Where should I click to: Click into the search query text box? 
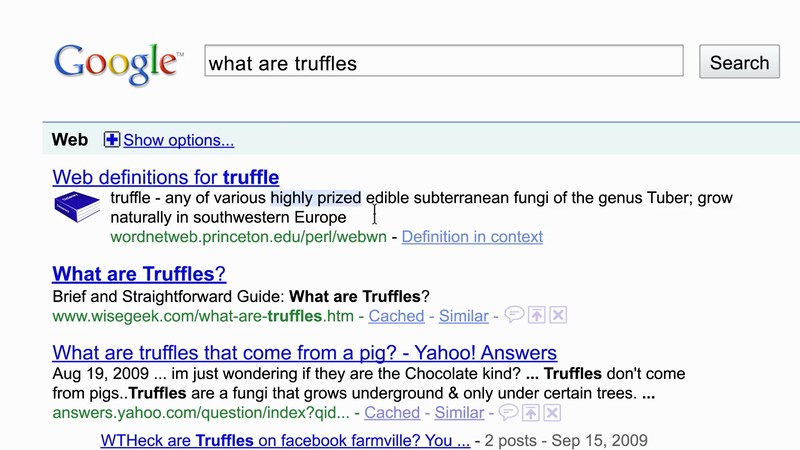443,63
